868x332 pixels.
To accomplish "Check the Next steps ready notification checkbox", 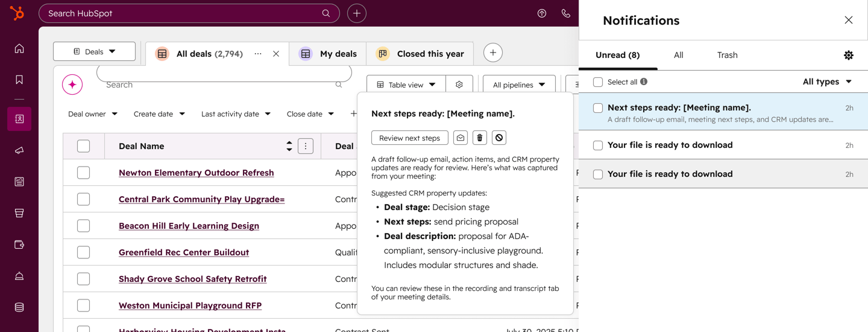I will [x=598, y=108].
